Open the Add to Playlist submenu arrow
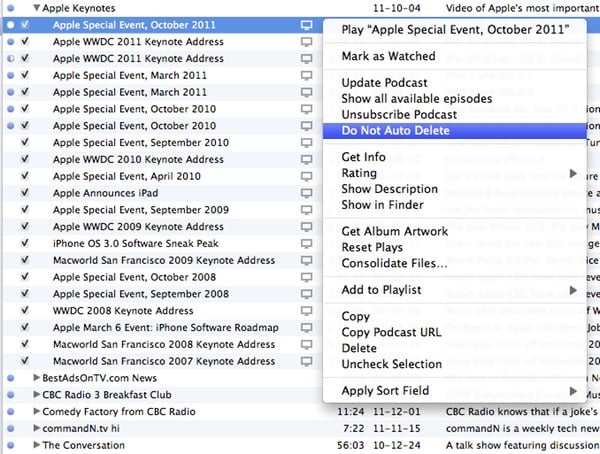The width and height of the screenshot is (600, 454). point(573,291)
